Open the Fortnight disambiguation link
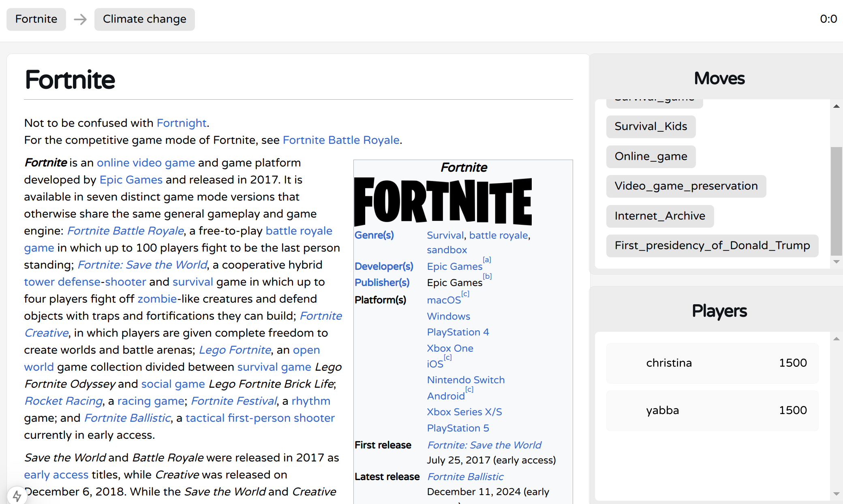The width and height of the screenshot is (843, 504). point(182,123)
